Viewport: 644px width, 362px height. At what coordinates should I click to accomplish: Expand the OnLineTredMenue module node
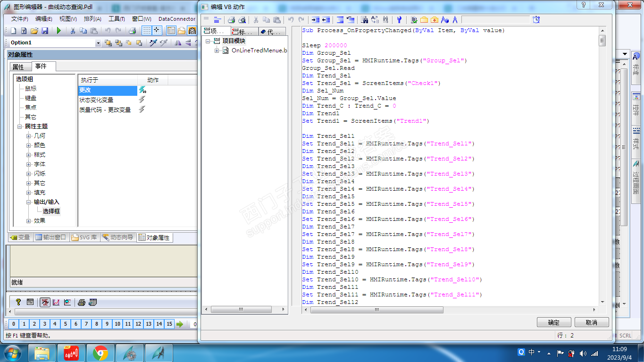click(217, 51)
